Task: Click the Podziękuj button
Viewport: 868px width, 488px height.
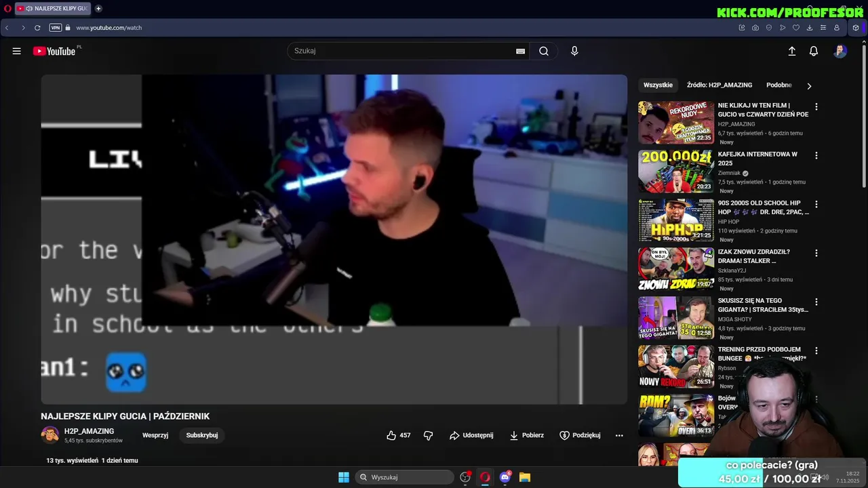Action: tap(580, 435)
